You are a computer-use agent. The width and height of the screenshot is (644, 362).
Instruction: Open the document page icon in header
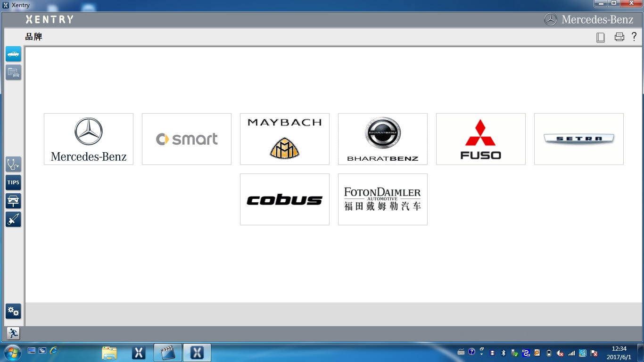[601, 37]
